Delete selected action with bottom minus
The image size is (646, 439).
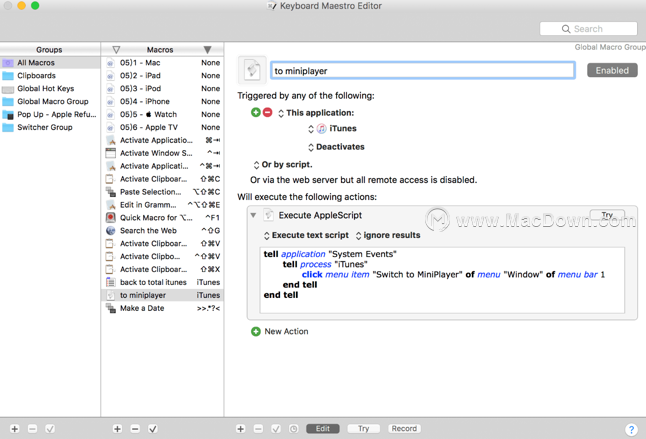point(258,429)
